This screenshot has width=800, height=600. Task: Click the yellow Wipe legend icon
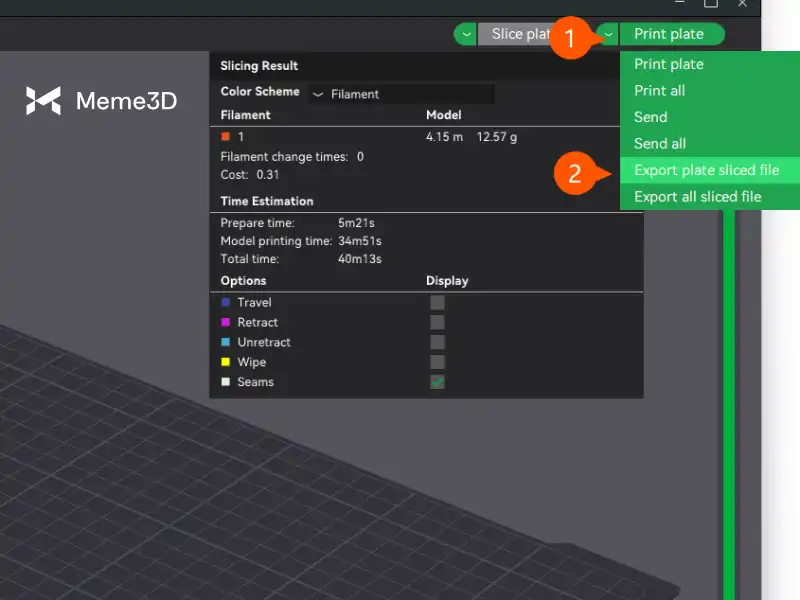point(225,362)
